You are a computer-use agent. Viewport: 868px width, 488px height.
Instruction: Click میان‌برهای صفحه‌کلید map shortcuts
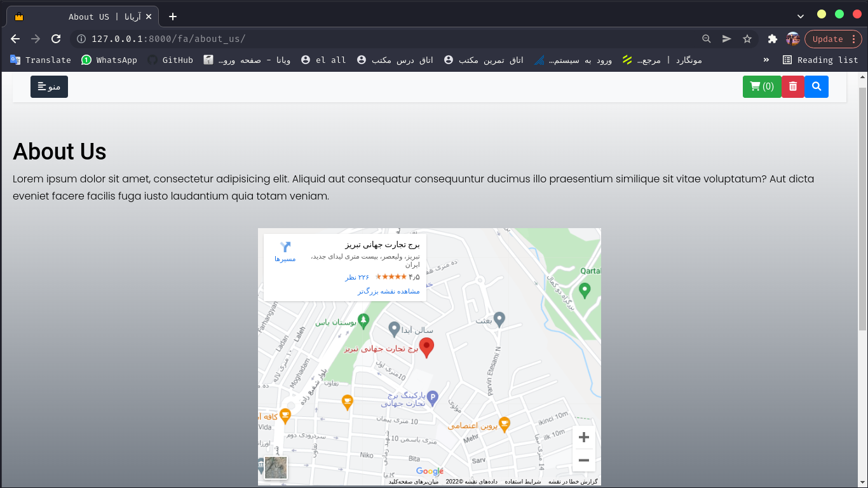point(414,482)
